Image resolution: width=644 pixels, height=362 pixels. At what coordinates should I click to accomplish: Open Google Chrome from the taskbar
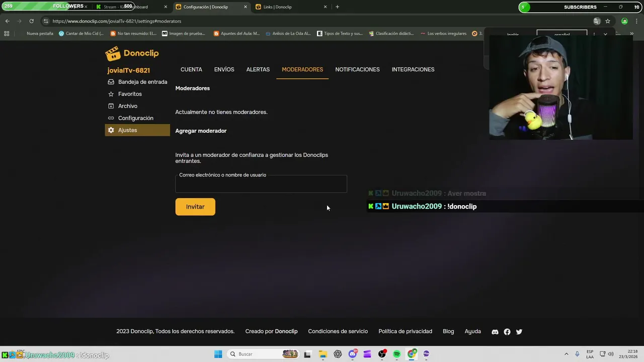pyautogui.click(x=412, y=354)
